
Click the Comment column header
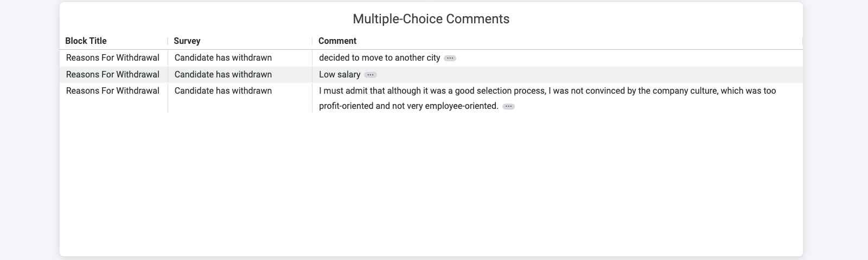pyautogui.click(x=337, y=41)
